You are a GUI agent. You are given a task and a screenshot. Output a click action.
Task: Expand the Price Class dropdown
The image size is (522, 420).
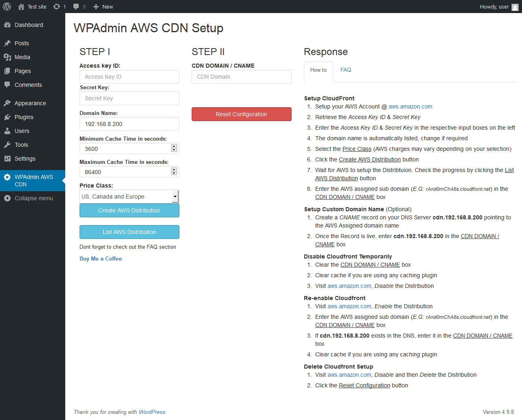pyautogui.click(x=175, y=197)
